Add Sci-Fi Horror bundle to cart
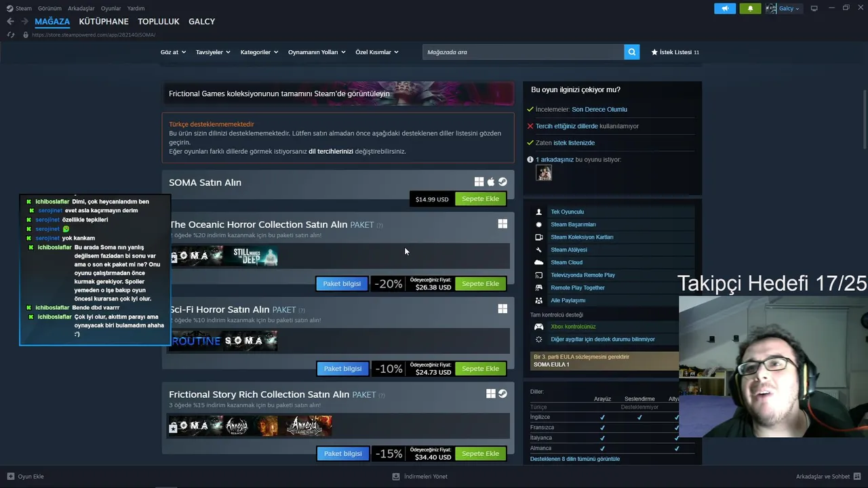This screenshot has height=488, width=868. point(480,369)
